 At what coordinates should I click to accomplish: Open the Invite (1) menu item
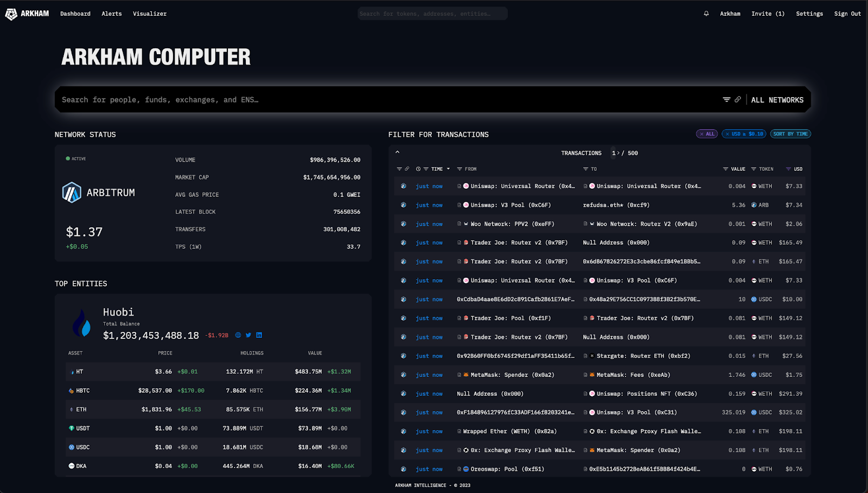click(x=768, y=14)
